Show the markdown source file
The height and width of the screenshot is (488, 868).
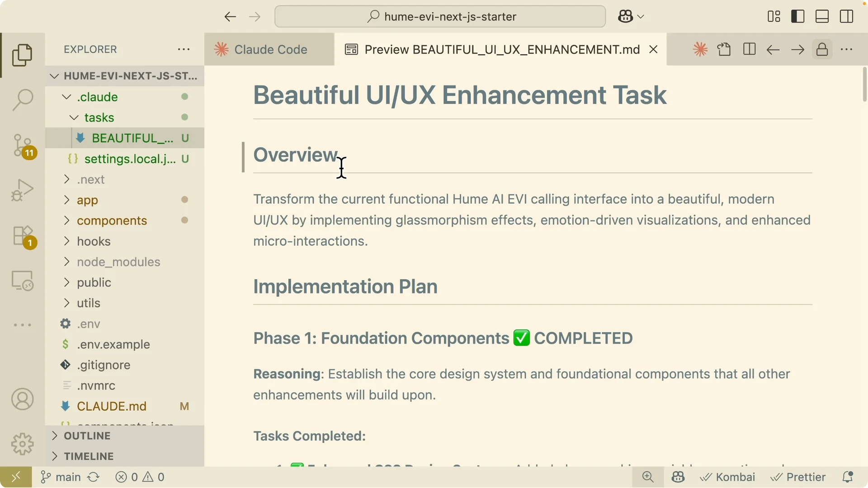[x=724, y=49]
